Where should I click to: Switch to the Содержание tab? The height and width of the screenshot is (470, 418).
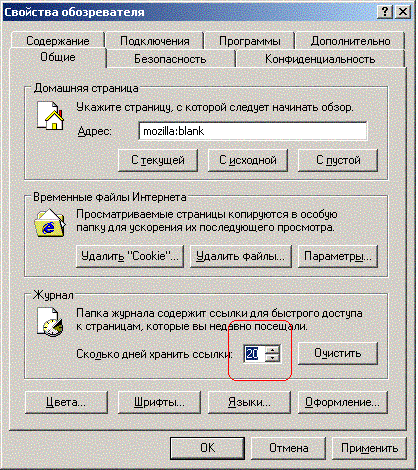tap(58, 41)
